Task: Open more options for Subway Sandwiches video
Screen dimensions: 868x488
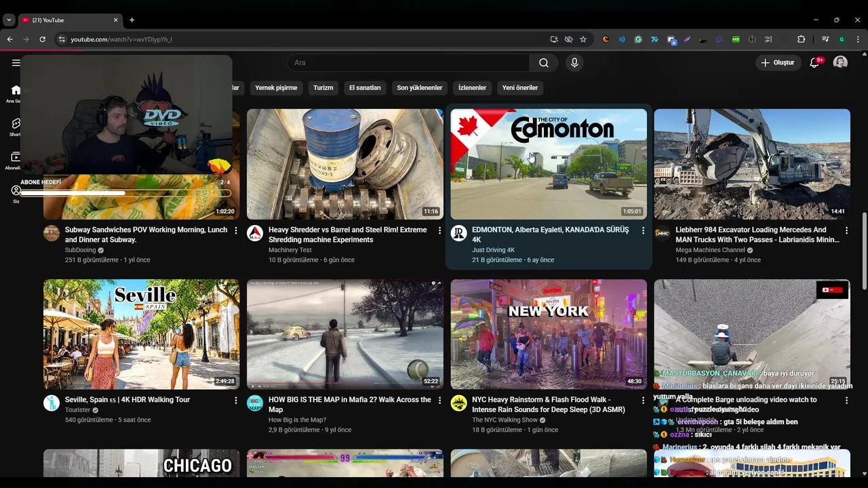Action: (x=236, y=230)
